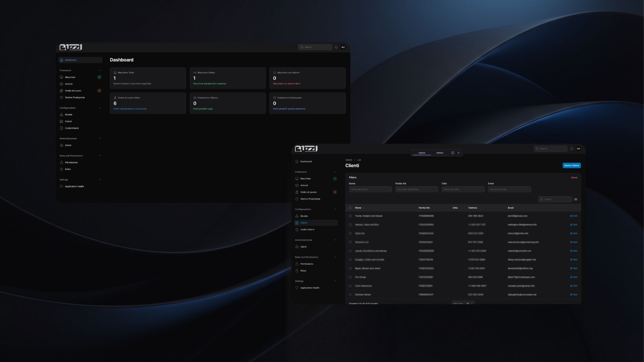This screenshot has height=362, width=644.
Task: Click the hamburger icon in translation popup
Action: click(x=453, y=153)
